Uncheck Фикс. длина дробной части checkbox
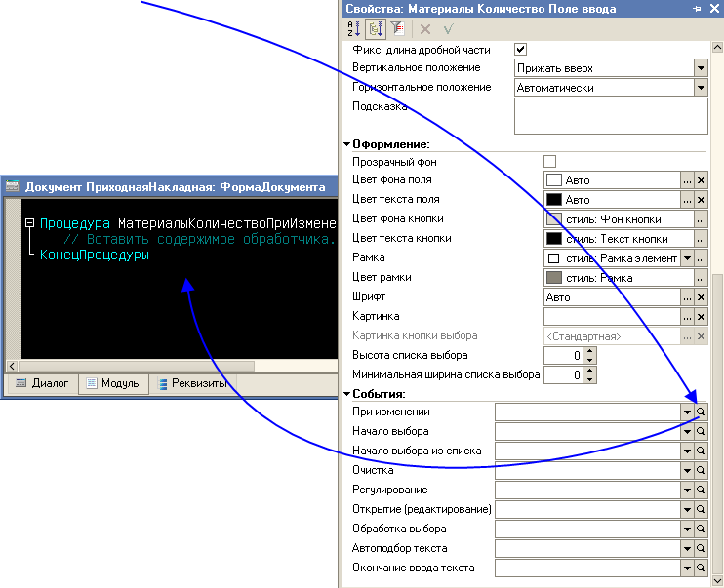This screenshot has width=724, height=588. point(521,49)
